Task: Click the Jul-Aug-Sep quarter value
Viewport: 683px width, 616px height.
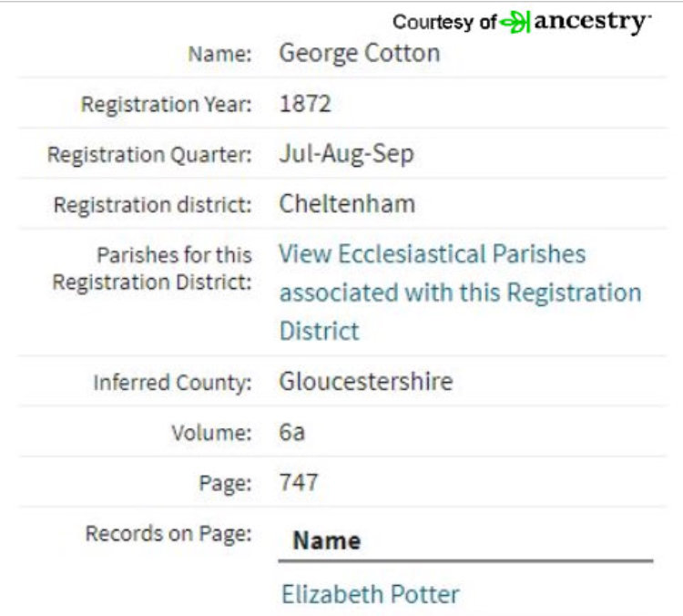Action: point(346,154)
